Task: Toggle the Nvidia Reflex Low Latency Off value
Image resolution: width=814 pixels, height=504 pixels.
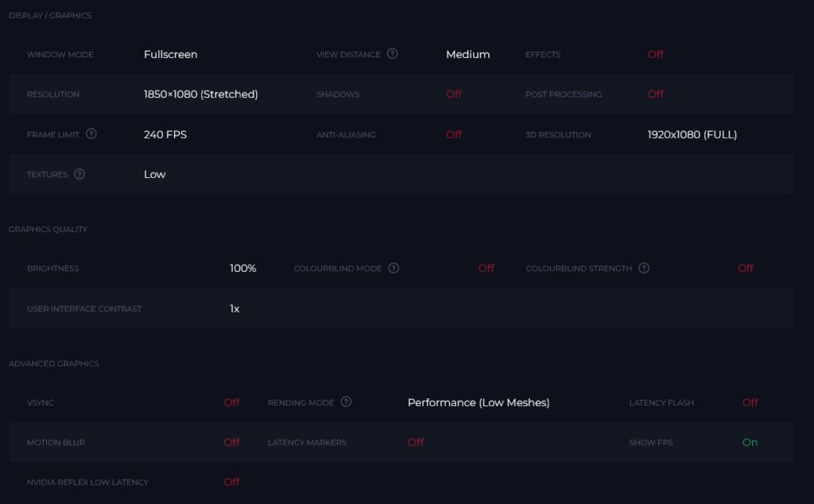Action: point(231,483)
